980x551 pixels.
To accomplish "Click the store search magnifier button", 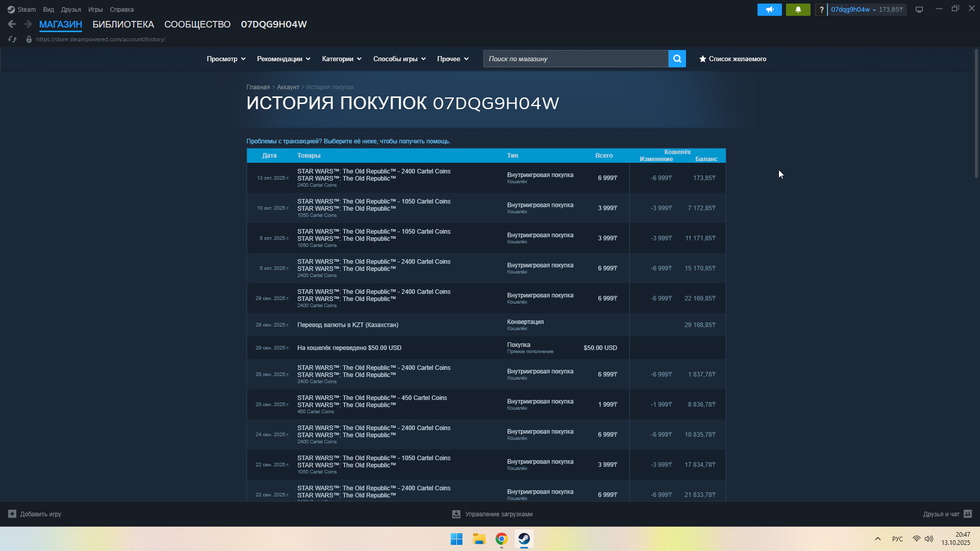I will (x=677, y=59).
